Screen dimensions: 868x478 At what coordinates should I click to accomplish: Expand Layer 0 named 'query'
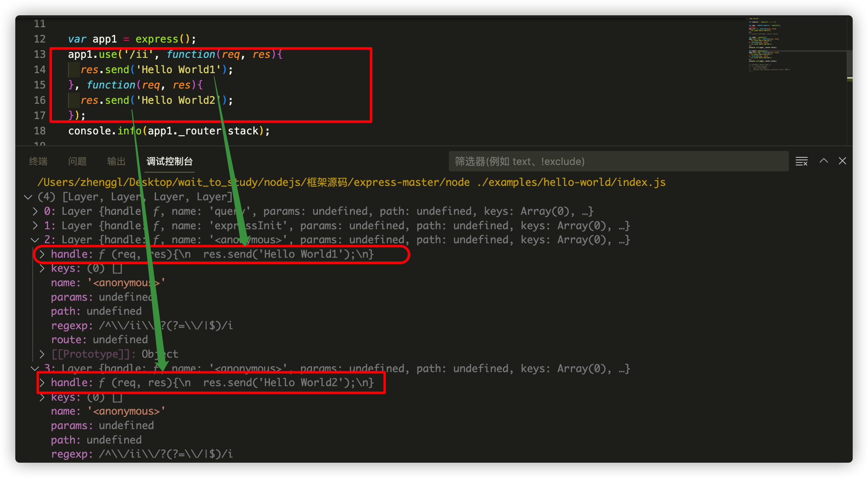35,211
